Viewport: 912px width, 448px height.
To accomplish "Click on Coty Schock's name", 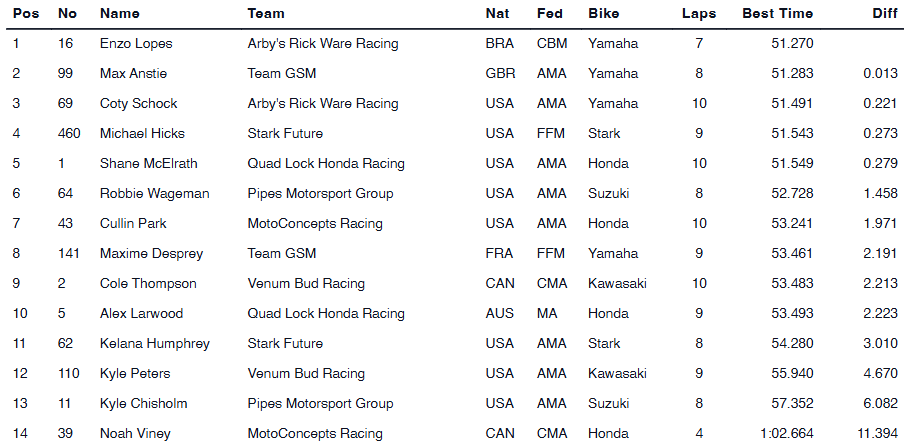I will [139, 104].
